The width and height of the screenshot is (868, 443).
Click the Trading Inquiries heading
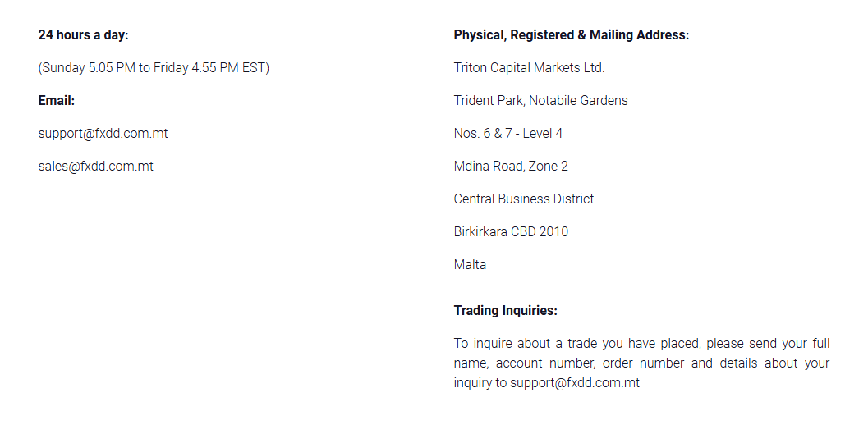(505, 311)
